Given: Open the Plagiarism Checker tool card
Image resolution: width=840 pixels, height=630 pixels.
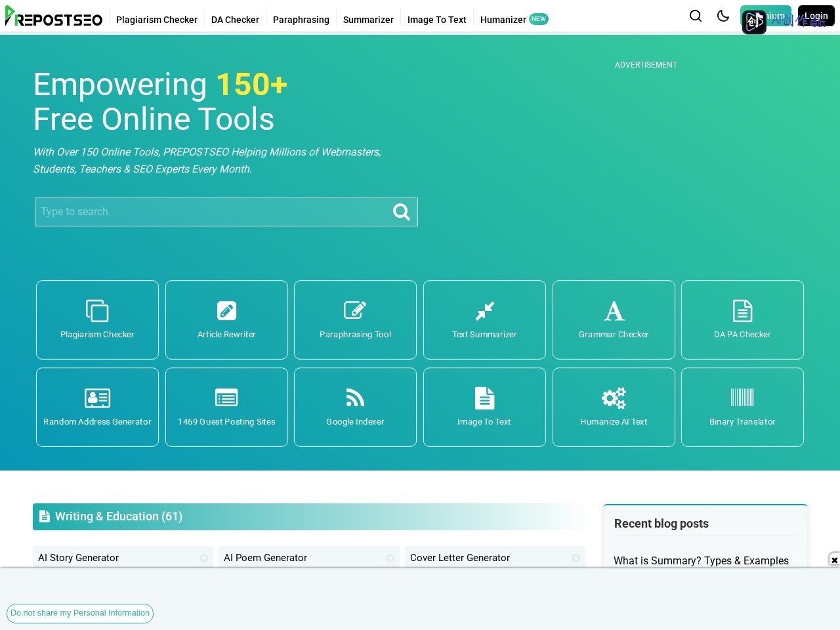Looking at the screenshot, I should tap(97, 320).
